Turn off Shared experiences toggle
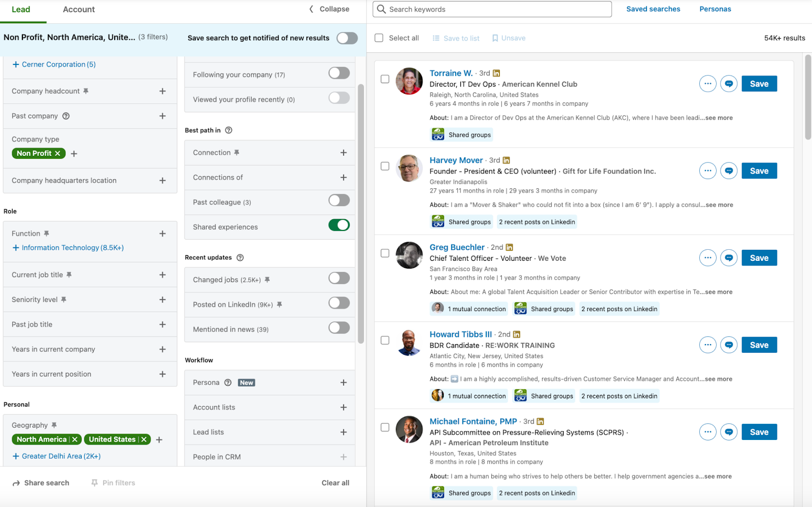 click(339, 225)
